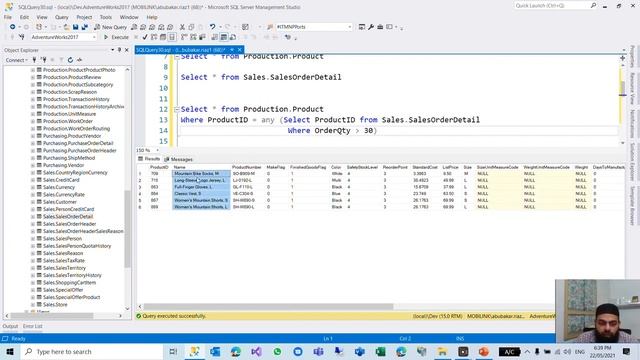Open the File menu

[x=8, y=17]
